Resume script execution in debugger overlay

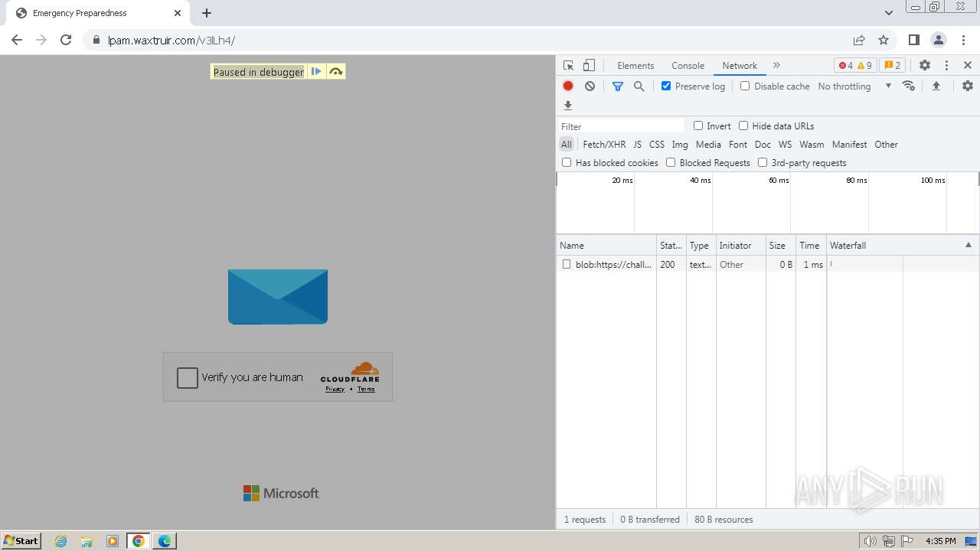(x=316, y=71)
